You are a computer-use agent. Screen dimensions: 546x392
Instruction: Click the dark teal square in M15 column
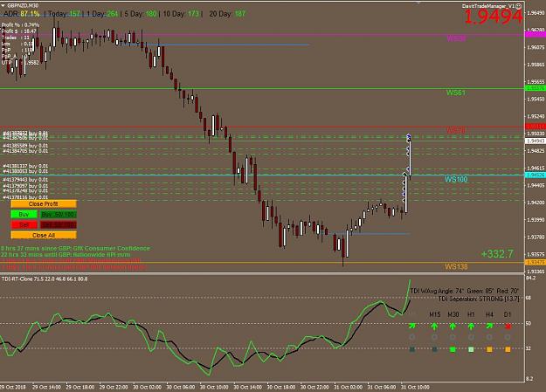[x=434, y=349]
